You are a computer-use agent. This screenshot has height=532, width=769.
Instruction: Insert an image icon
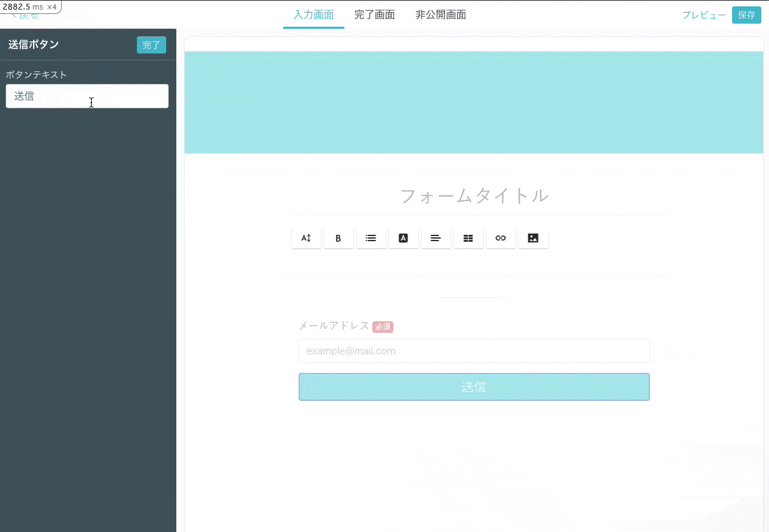point(533,238)
